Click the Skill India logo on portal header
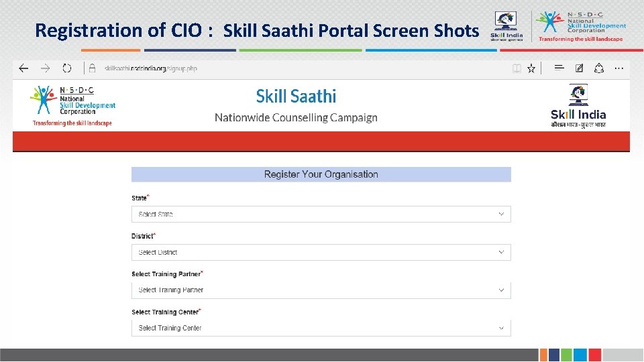 (578, 106)
